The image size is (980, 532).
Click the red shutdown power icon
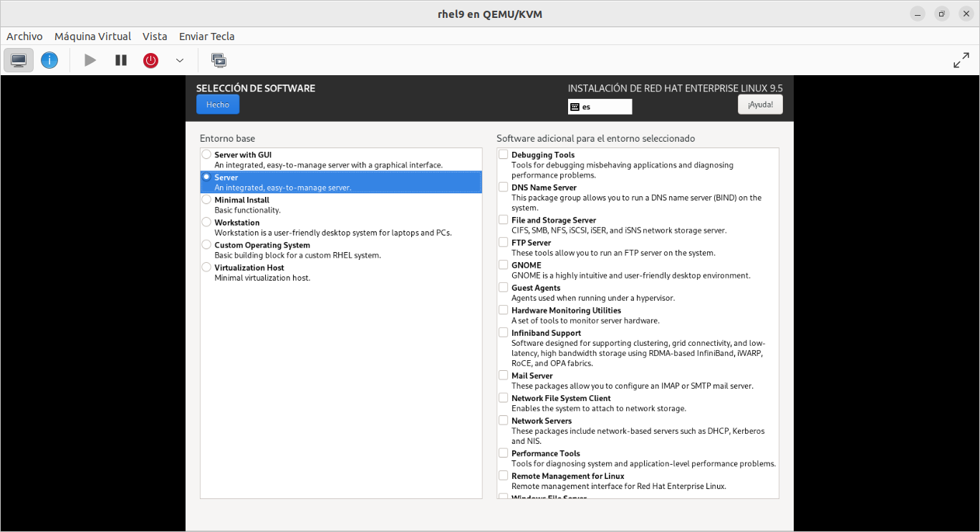click(x=150, y=60)
